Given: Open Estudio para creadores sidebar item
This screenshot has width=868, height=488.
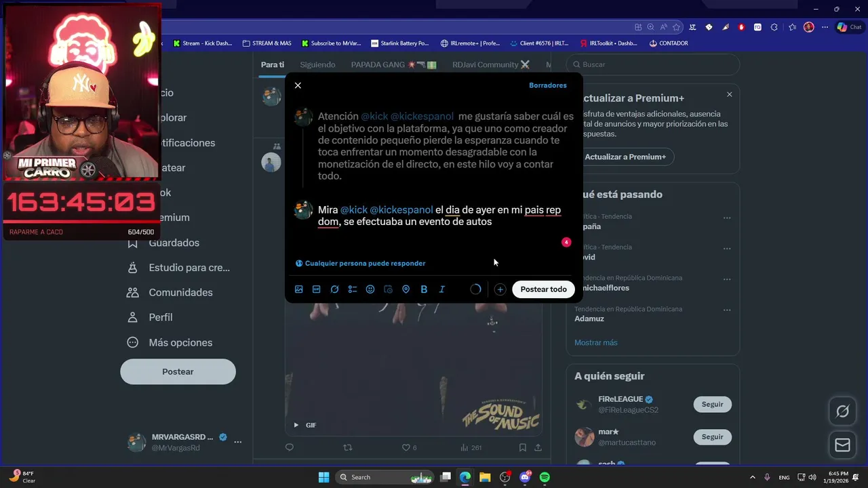Looking at the screenshot, I should (x=179, y=268).
